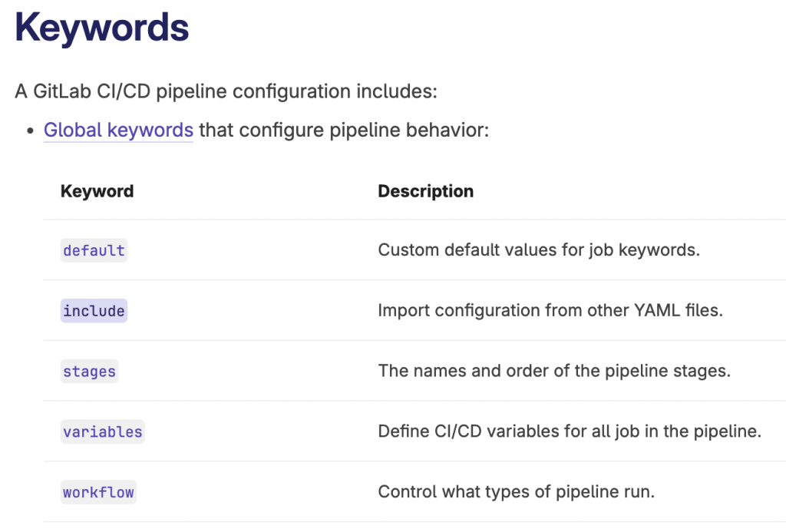The image size is (786, 532).
Task: Follow the stages keyword link
Action: pos(89,372)
